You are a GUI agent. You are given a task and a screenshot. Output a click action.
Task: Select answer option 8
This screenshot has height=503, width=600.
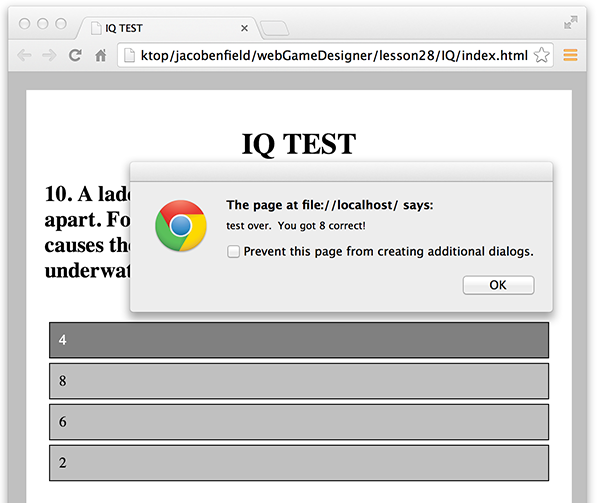coord(299,381)
